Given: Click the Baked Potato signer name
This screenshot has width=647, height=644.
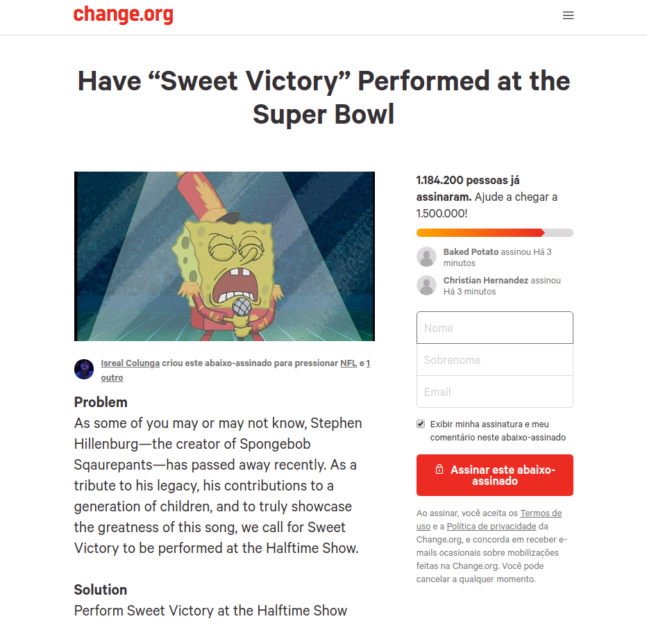Looking at the screenshot, I should pos(471,251).
